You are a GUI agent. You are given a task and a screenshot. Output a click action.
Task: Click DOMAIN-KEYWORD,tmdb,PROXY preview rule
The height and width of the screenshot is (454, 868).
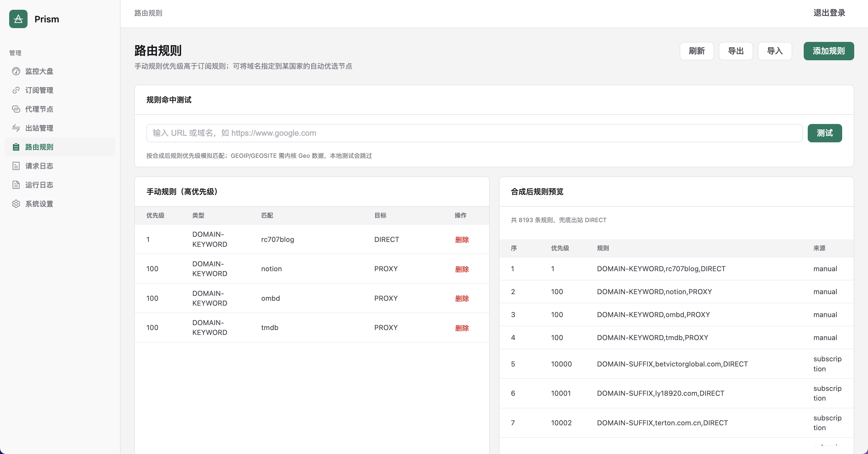pos(652,337)
